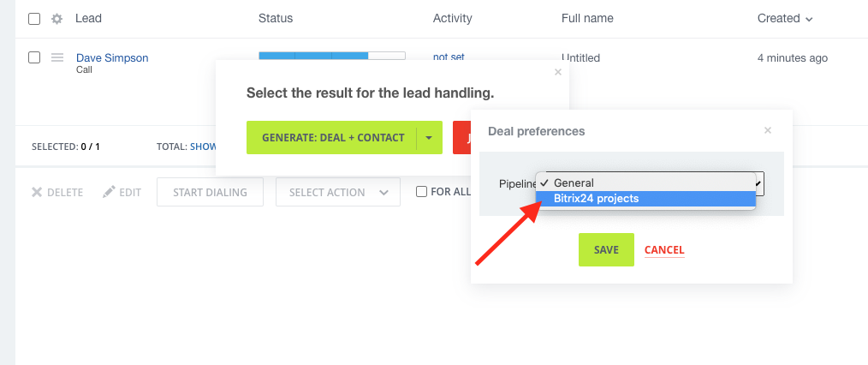Open the Select Action dropdown
Image resolution: width=868 pixels, height=365 pixels.
pos(337,192)
